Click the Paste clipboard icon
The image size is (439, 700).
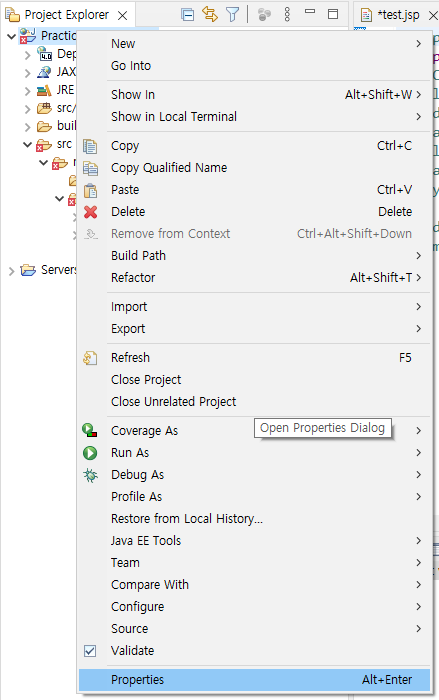[90, 190]
